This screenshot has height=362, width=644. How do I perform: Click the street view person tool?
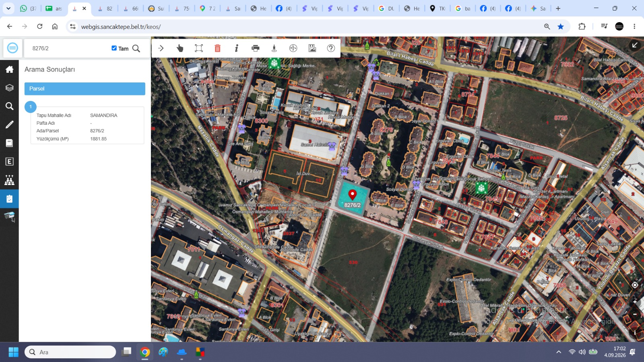[274, 48]
